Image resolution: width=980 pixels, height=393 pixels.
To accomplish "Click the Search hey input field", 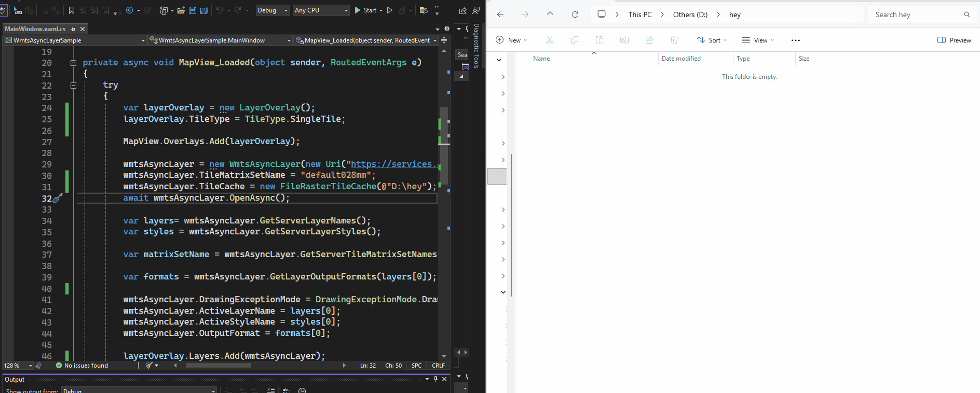I will point(916,15).
